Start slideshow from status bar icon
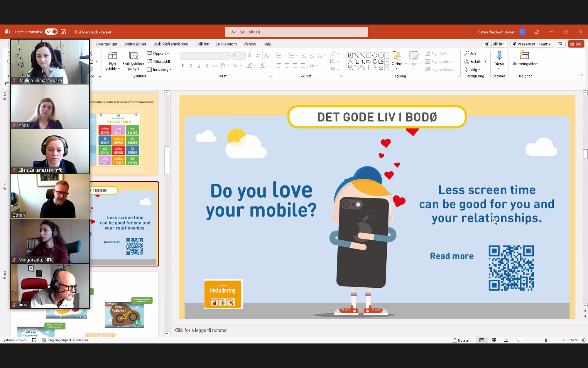 click(518, 340)
